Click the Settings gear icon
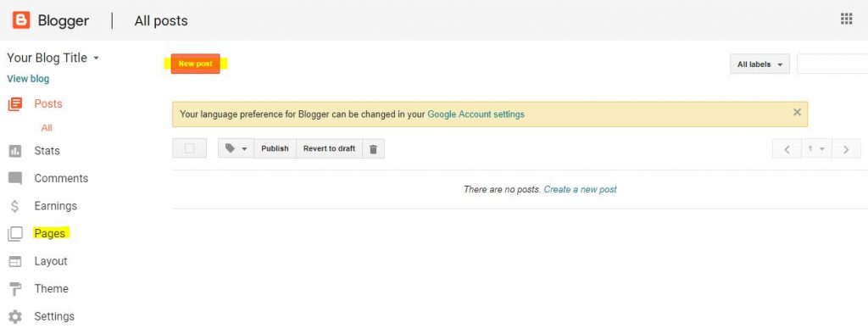Screen dimensions: 868x334 pos(15,317)
